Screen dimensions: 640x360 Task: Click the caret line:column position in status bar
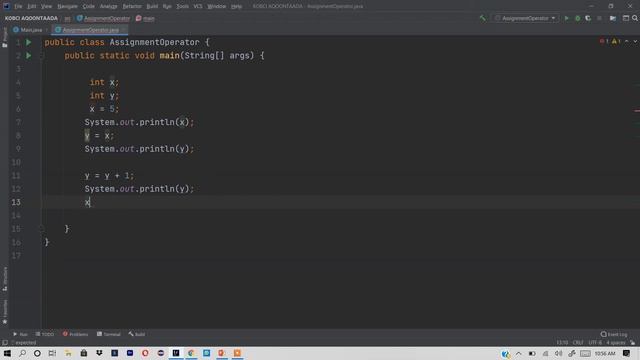click(x=562, y=343)
